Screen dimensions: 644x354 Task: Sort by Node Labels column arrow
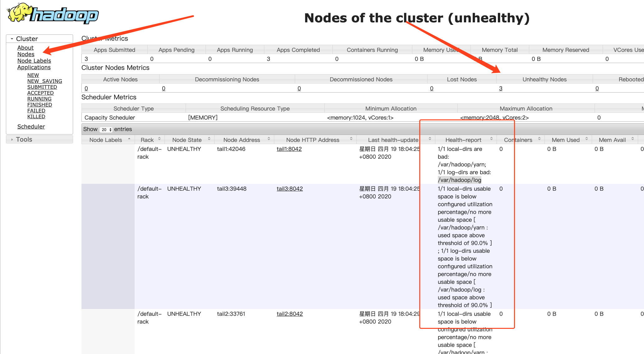[x=129, y=139]
